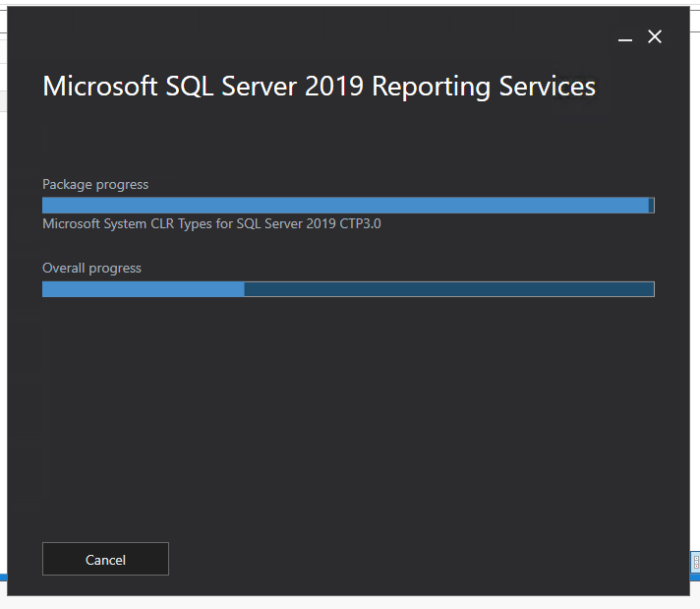The width and height of the screenshot is (700, 609).
Task: Click the "Package progress" label
Action: pyautogui.click(x=95, y=184)
